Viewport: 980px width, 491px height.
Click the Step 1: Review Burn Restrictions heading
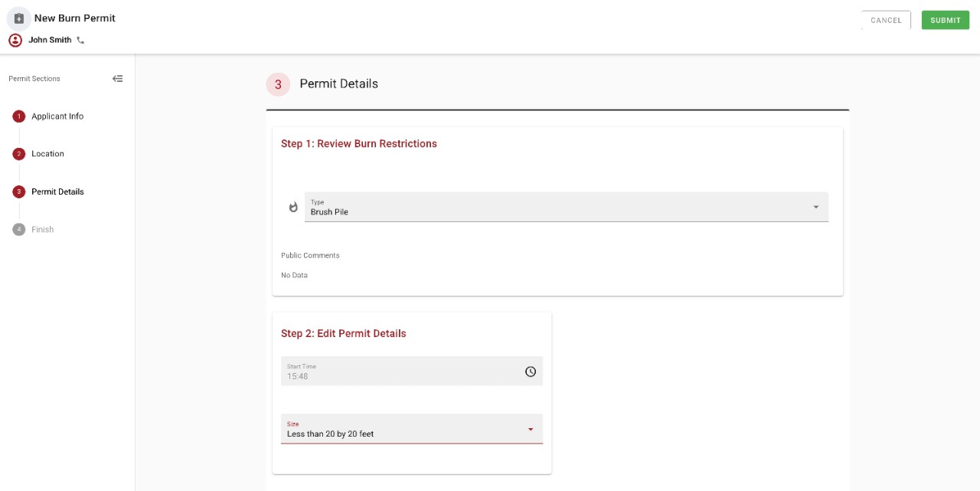(x=359, y=143)
